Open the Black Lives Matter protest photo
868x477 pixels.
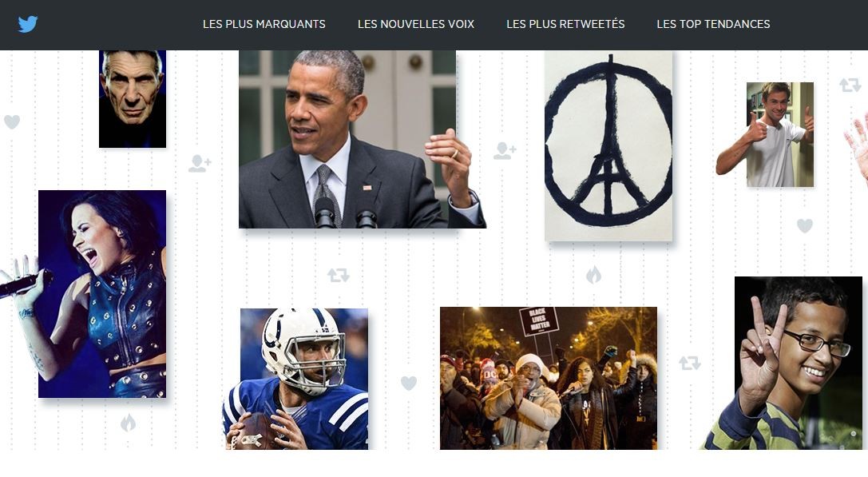[x=549, y=378]
